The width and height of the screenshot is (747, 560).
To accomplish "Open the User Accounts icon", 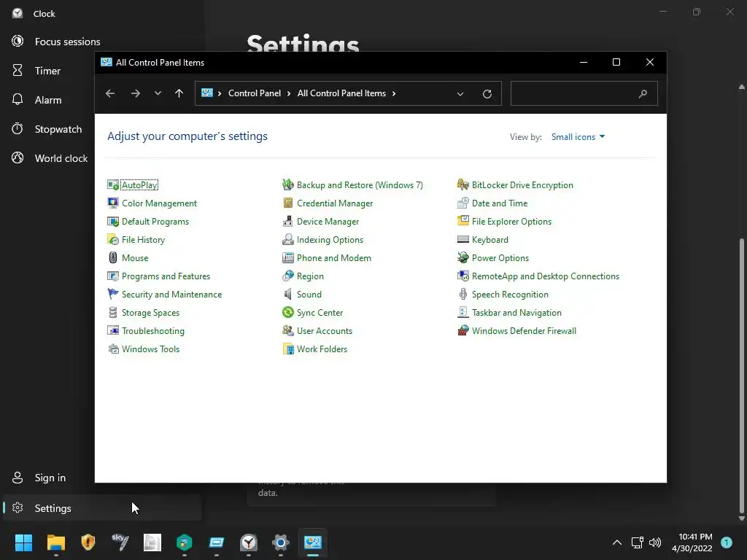I will (287, 330).
